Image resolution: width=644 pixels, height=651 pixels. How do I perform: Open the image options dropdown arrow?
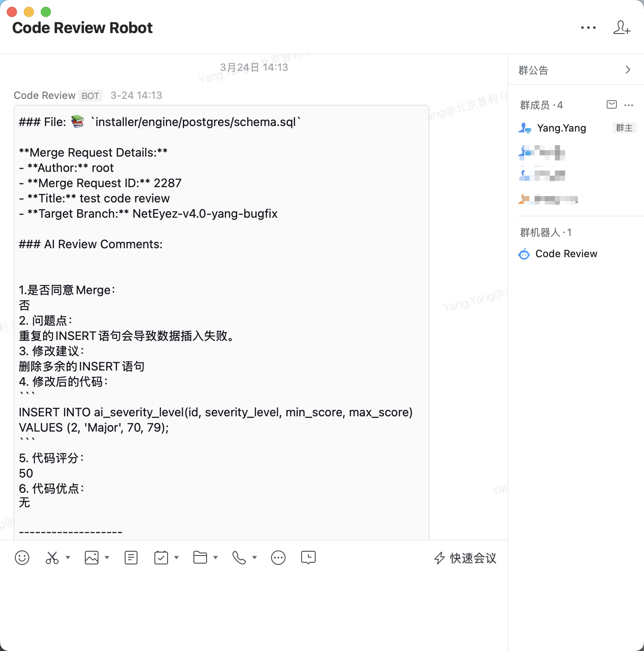point(107,557)
